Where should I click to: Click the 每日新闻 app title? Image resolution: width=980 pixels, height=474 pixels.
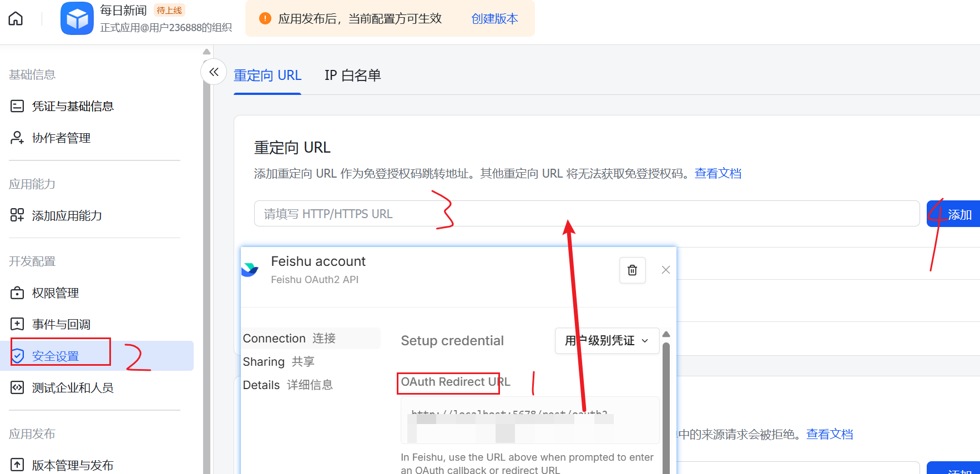pyautogui.click(x=123, y=11)
